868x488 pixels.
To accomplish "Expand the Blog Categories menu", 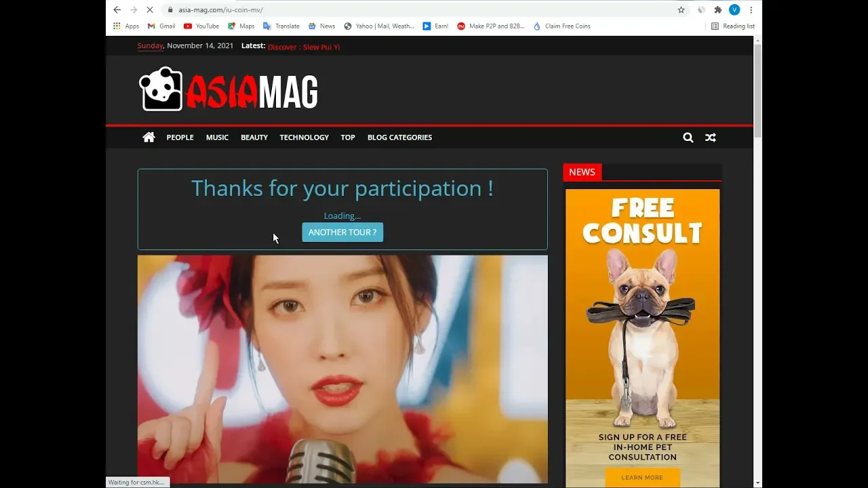I will 399,138.
